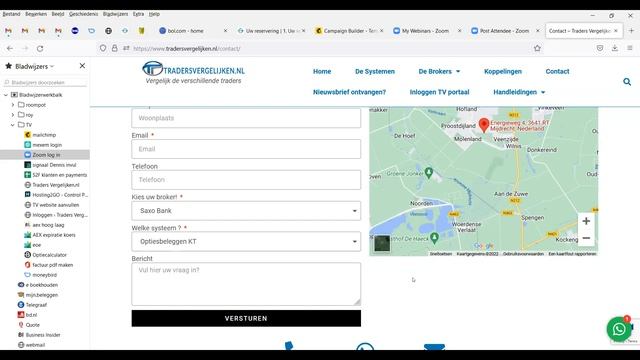Click the website search magnifier icon
The height and width of the screenshot is (360, 640).
tap(627, 82)
